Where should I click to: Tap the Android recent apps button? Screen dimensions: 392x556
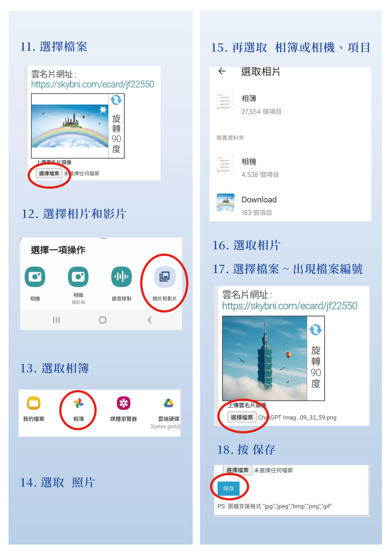(x=56, y=320)
